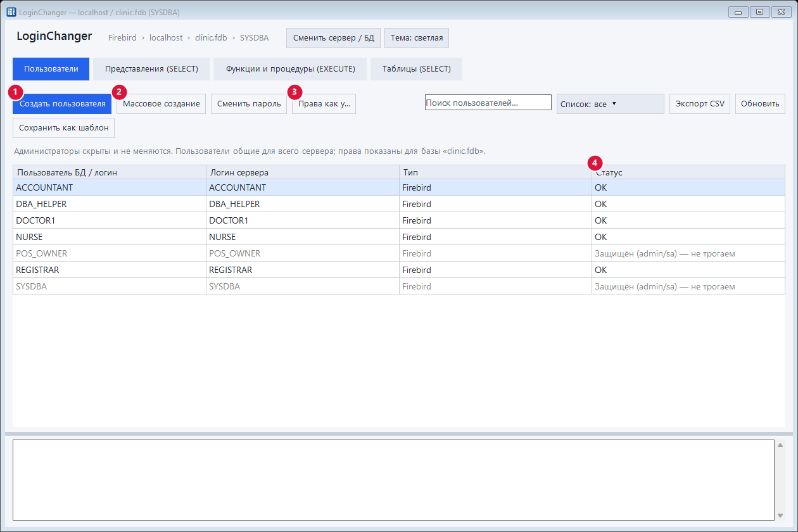Viewport: 798px width, 532px height.
Task: Toggle theme via Тема: светлая button
Action: [417, 38]
